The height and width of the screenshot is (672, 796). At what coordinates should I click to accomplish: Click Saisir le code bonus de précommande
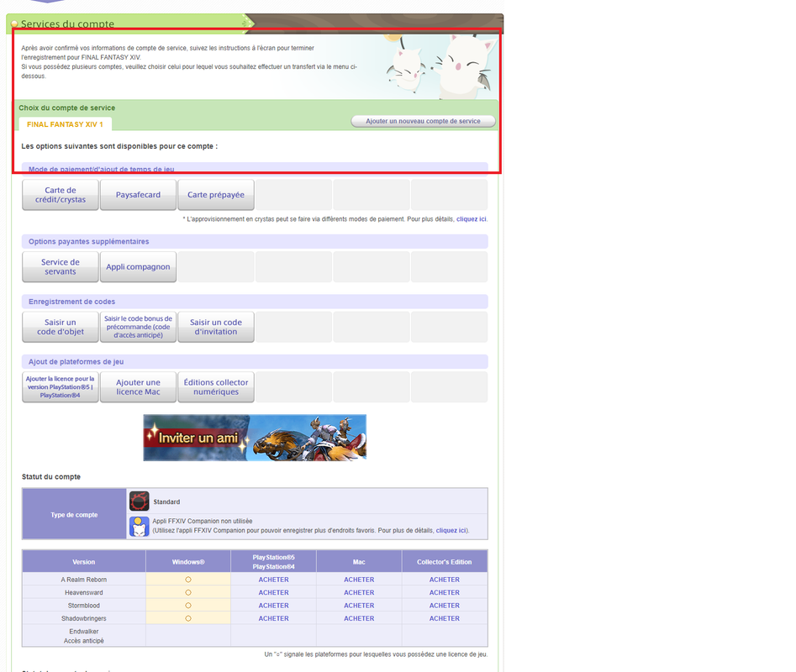138,327
